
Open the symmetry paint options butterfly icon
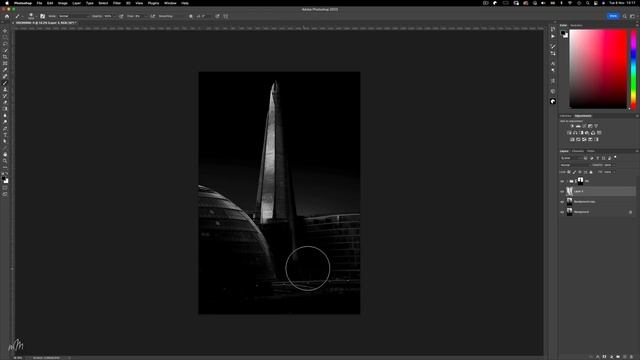[226, 16]
